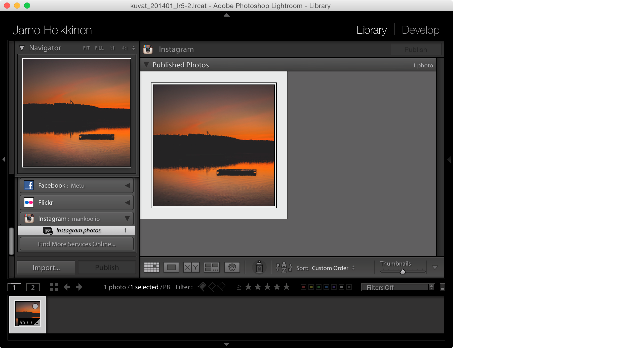
Task: Click the first star in rating filter
Action: (x=248, y=287)
